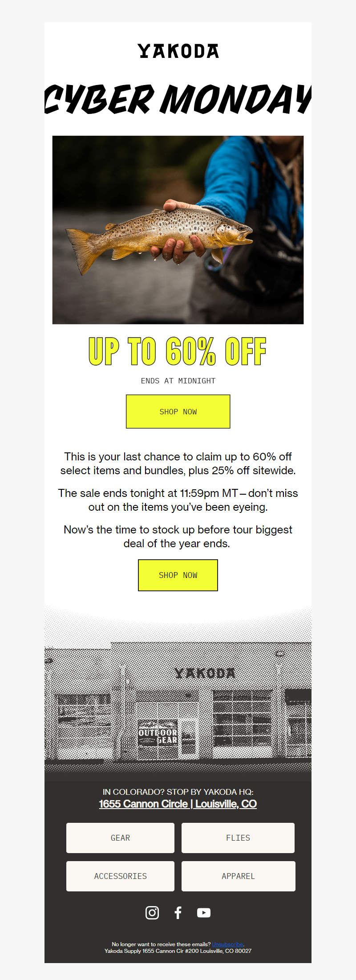This screenshot has height=980, width=356.
Task: Click the brown trout photo
Action: click(x=178, y=230)
